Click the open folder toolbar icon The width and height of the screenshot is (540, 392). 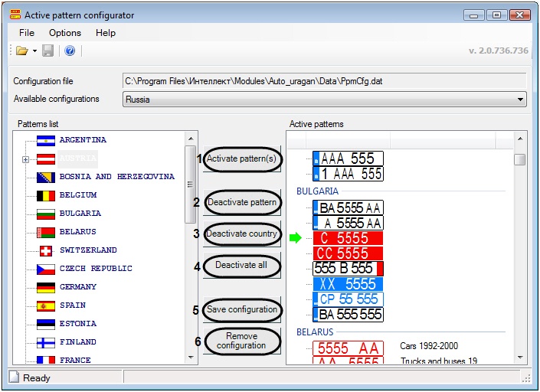pyautogui.click(x=21, y=51)
